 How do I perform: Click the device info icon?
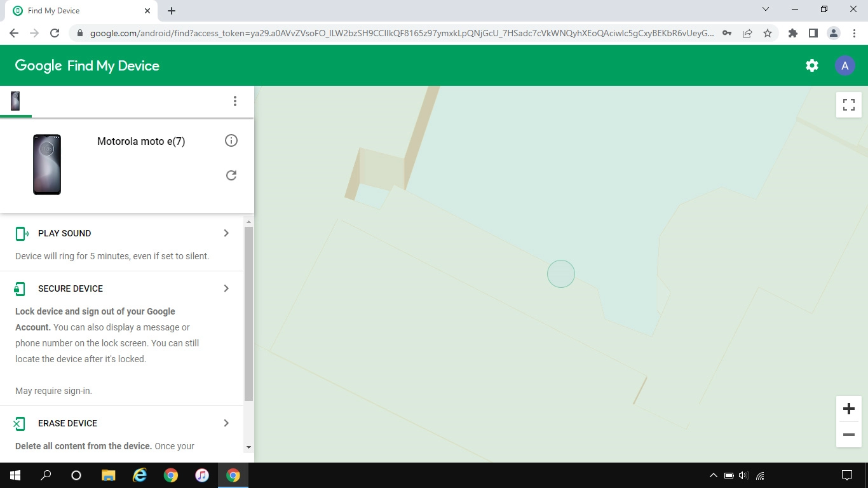coord(231,140)
